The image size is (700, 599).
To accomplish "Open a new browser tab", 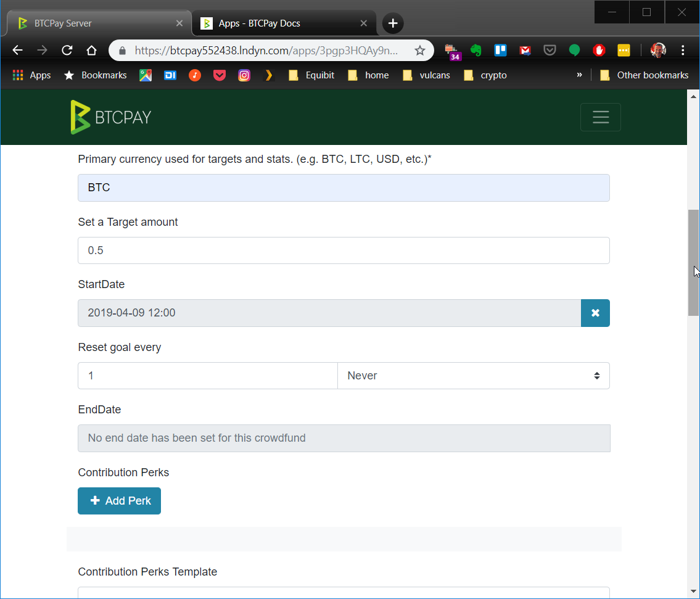I will 392,23.
